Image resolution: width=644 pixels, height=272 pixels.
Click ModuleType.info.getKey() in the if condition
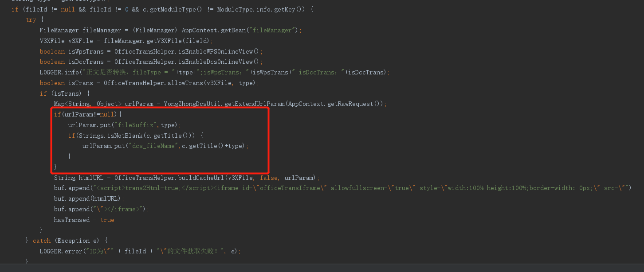click(261, 9)
